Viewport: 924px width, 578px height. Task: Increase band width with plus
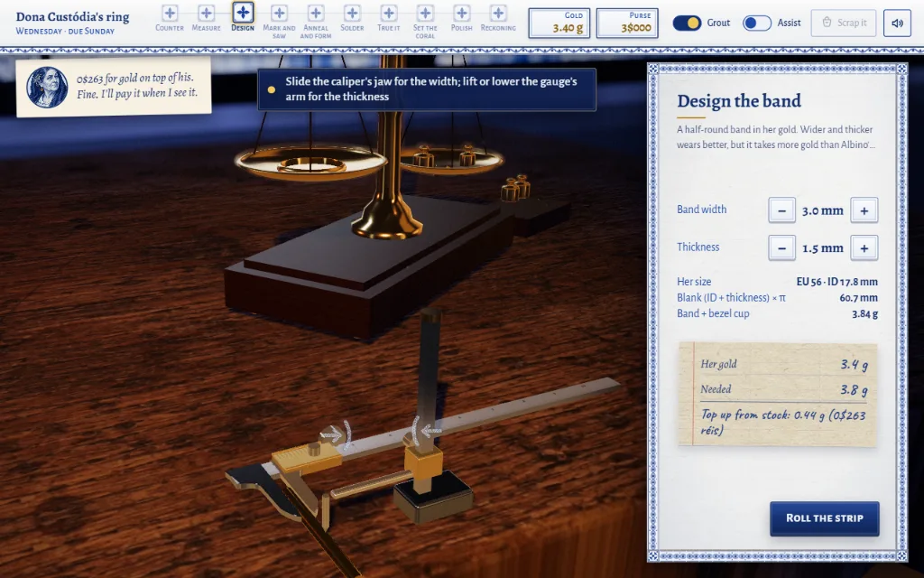864,210
